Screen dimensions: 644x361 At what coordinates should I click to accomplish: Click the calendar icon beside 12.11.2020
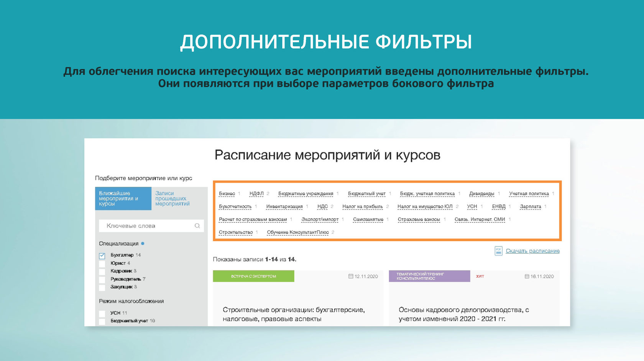click(350, 276)
